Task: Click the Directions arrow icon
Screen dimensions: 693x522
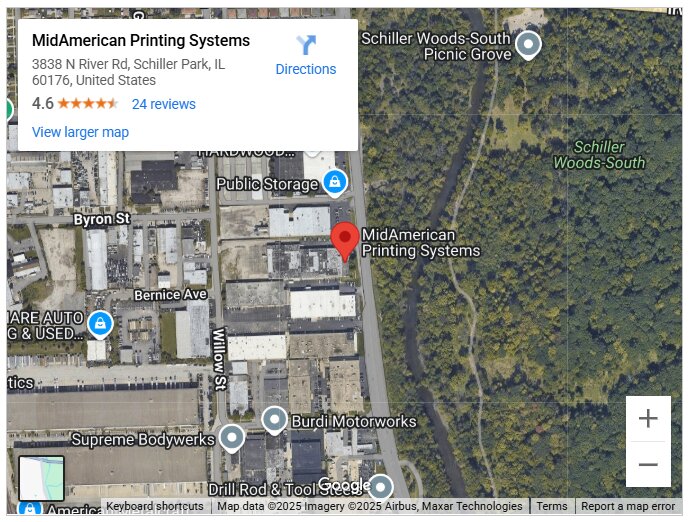Action: tap(306, 45)
